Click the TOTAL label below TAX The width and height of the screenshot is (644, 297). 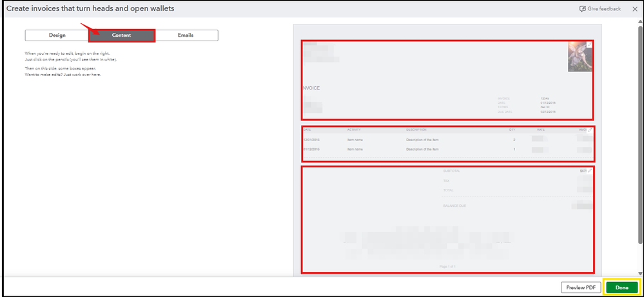(448, 190)
